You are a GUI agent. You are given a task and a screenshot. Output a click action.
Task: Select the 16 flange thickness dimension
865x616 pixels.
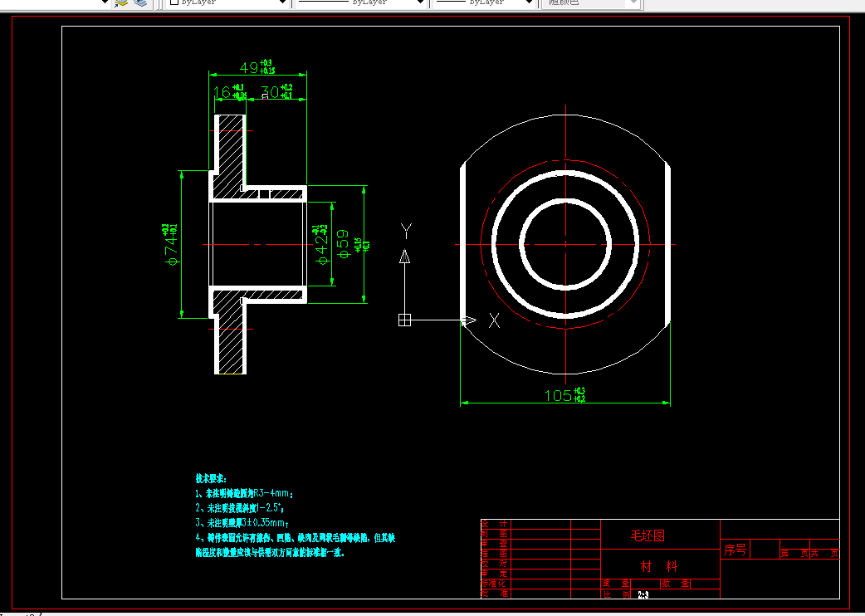tap(229, 92)
